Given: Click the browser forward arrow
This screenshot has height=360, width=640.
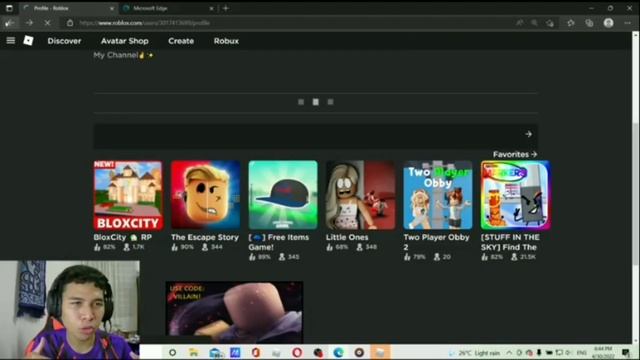Looking at the screenshot, I should 29,23.
